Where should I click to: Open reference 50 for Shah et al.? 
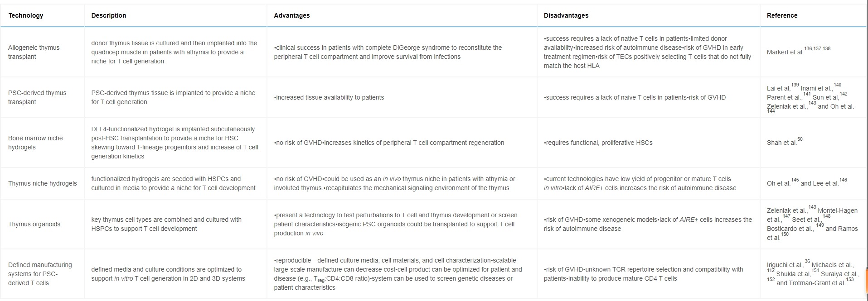tap(800, 139)
